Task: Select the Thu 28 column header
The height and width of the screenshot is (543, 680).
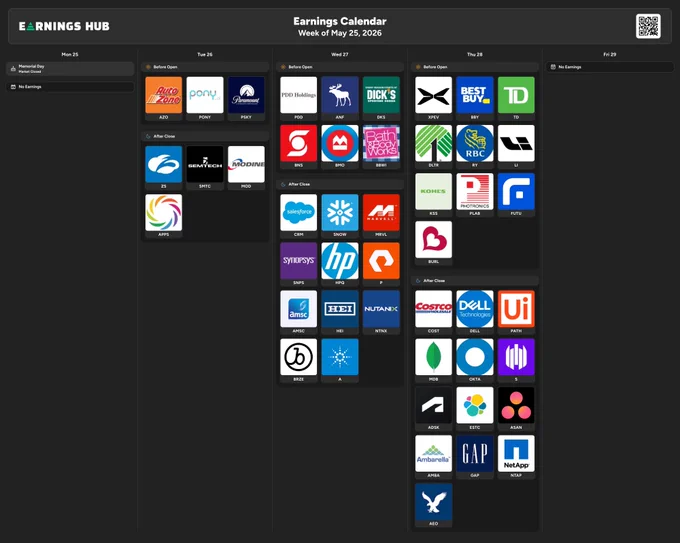Action: (474, 54)
